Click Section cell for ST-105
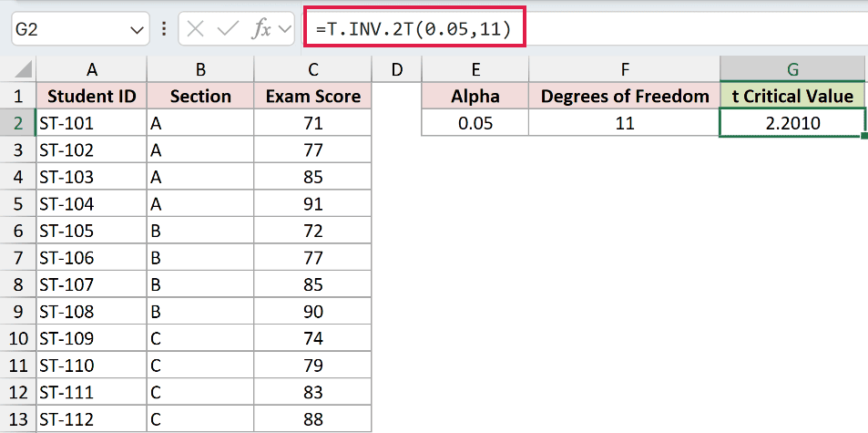Viewport: 868px width, 433px height. (200, 231)
